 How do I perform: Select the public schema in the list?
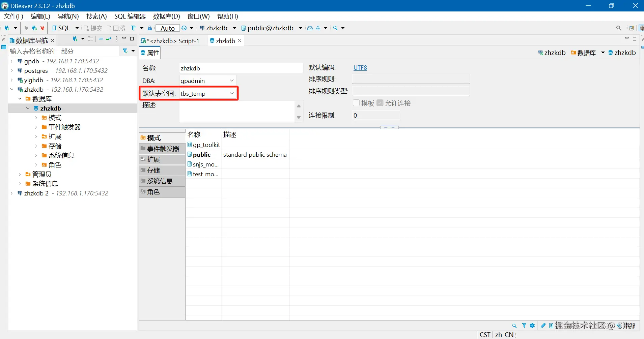pyautogui.click(x=202, y=154)
